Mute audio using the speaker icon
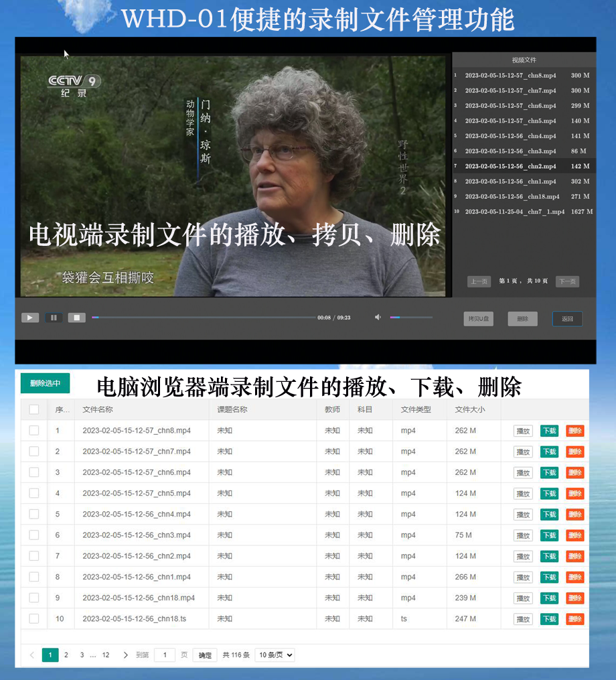The image size is (616, 680). coord(378,318)
